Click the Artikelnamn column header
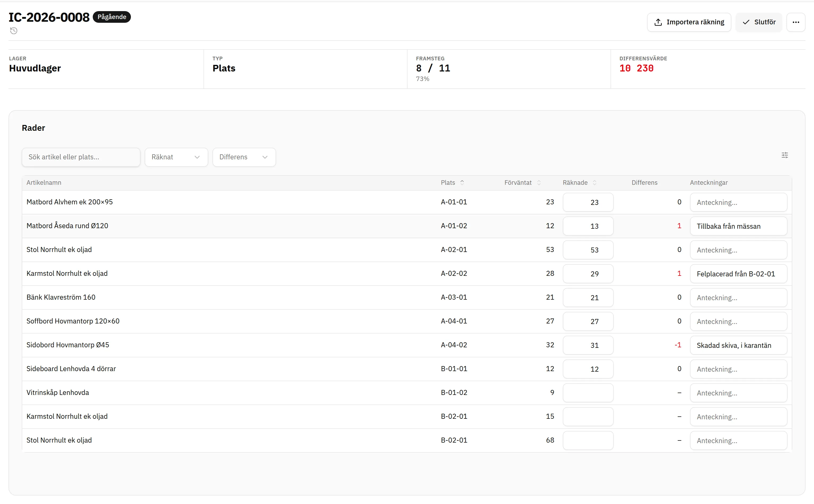The height and width of the screenshot is (504, 814). [x=44, y=183]
